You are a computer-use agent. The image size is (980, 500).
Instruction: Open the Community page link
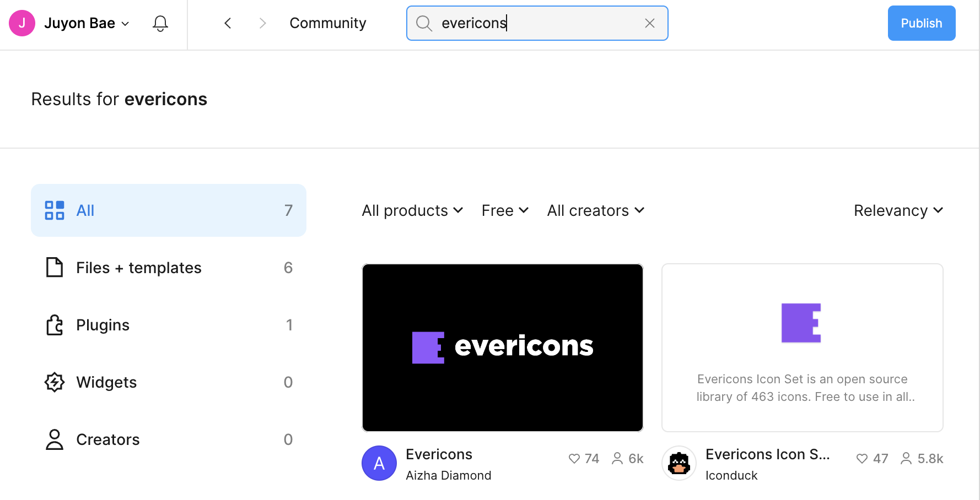click(328, 23)
